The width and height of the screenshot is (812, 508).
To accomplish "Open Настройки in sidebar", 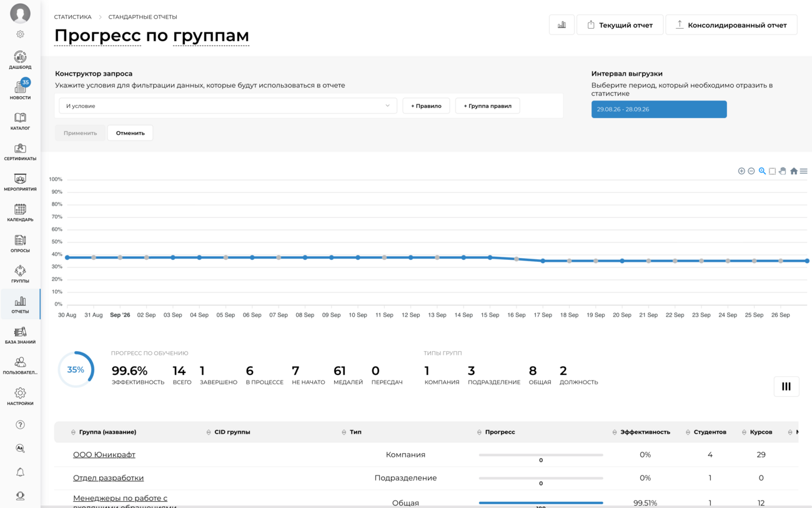I will click(20, 397).
